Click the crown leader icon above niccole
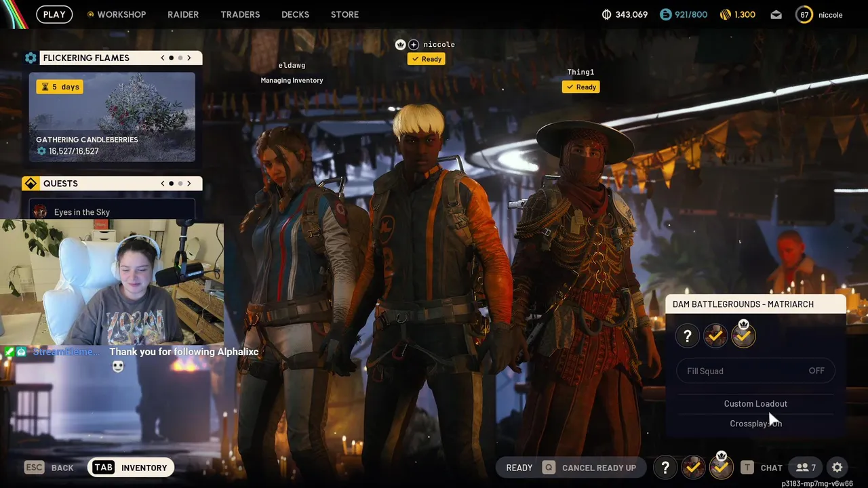Viewport: 868px width, 488px height. click(x=401, y=45)
